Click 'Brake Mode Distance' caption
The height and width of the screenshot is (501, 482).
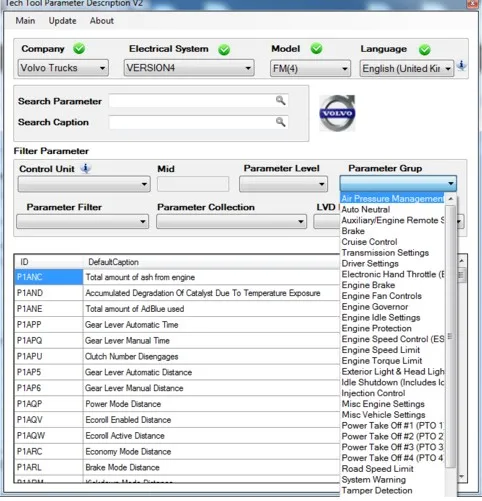(122, 467)
